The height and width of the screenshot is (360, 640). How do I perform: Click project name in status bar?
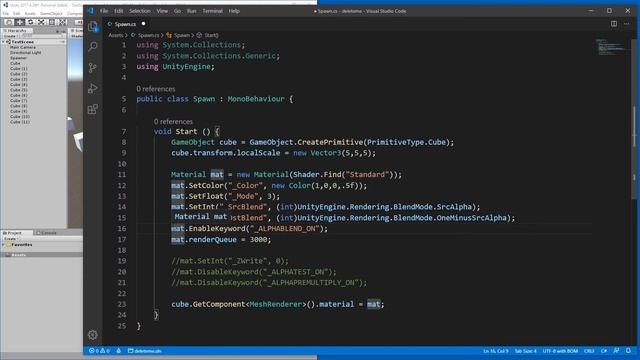[145, 351]
